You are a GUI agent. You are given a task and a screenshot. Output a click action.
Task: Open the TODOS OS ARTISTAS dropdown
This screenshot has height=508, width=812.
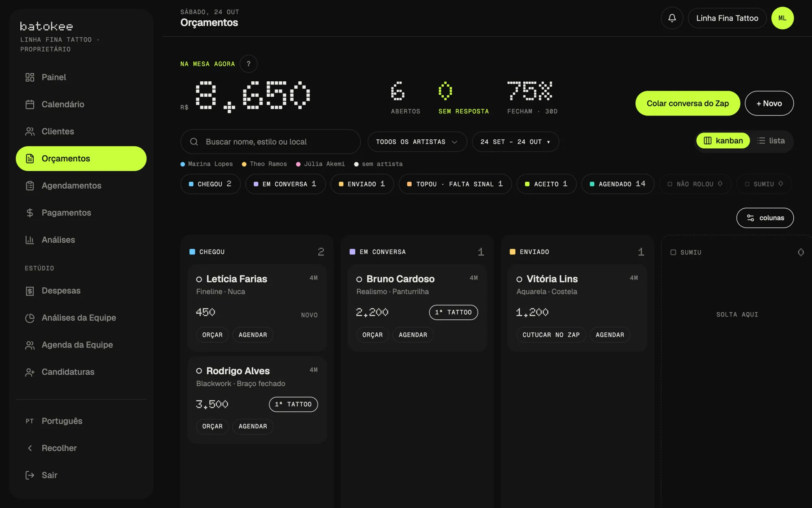coord(417,142)
